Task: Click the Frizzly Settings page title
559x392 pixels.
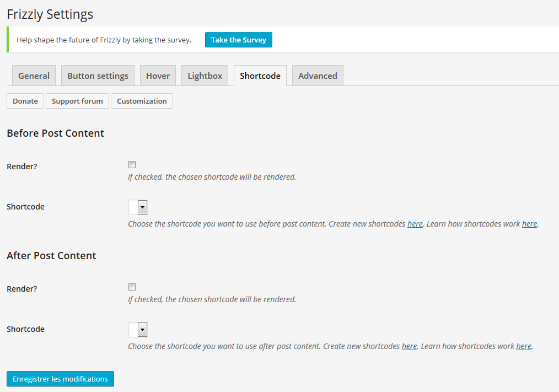Action: coord(50,14)
